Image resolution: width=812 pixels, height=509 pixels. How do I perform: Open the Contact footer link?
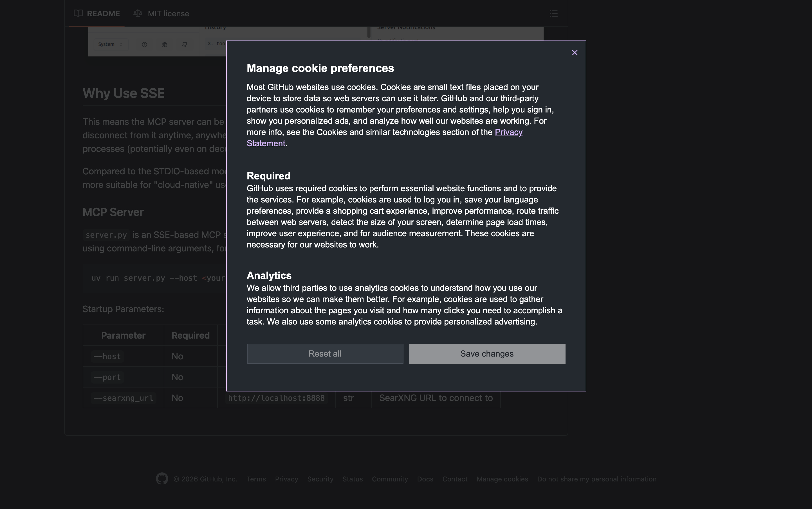455,479
